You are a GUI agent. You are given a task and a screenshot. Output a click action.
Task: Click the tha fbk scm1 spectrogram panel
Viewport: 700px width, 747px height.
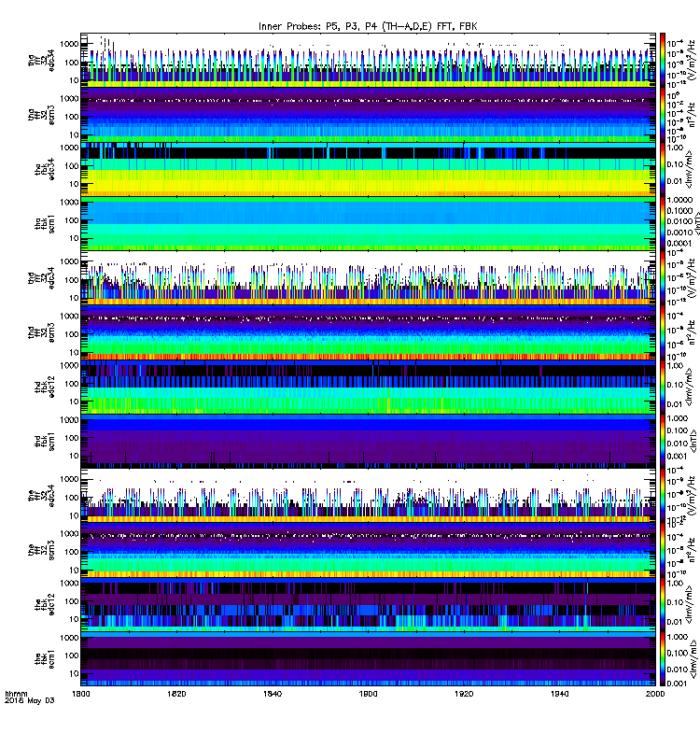368,223
